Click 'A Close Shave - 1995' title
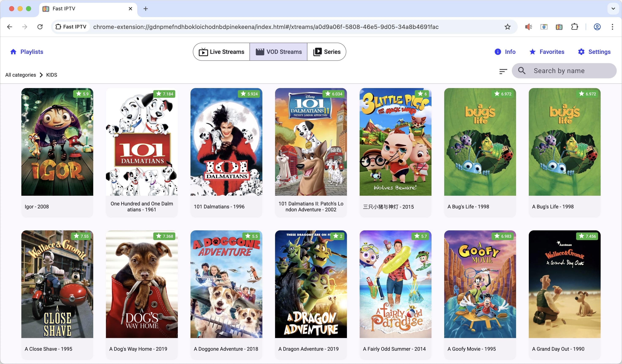This screenshot has height=364, width=622. [48, 349]
